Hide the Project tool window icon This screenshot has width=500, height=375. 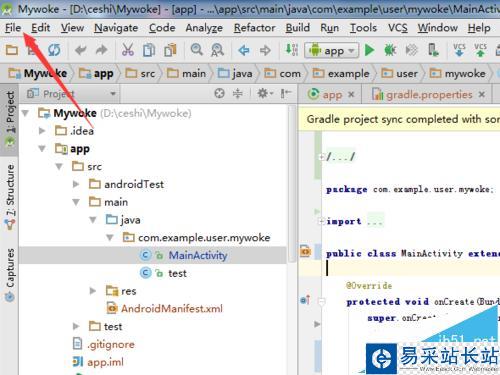coord(286,93)
